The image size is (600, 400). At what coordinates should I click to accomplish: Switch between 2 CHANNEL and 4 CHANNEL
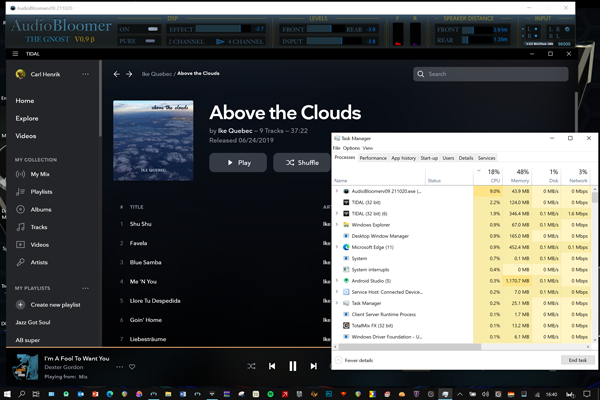pos(220,41)
